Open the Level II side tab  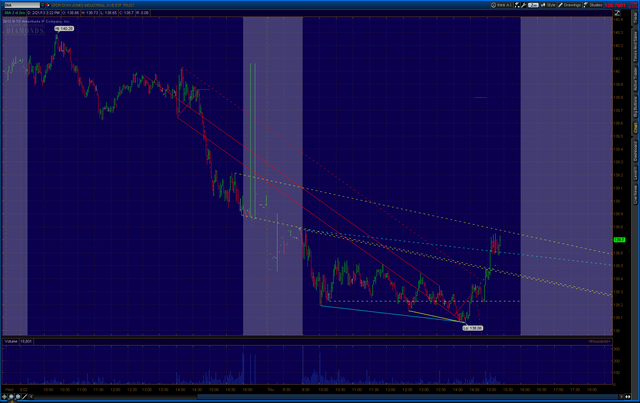(635, 173)
